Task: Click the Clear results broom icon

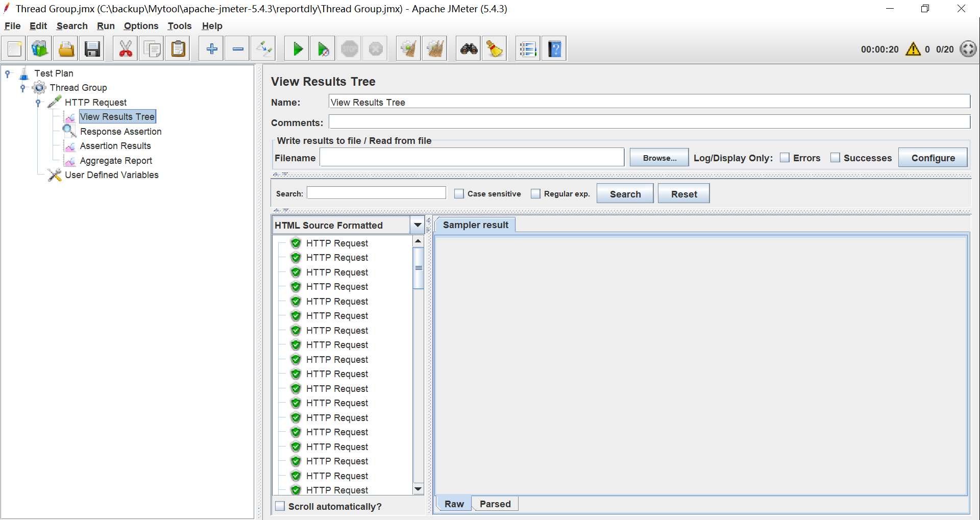Action: [409, 49]
